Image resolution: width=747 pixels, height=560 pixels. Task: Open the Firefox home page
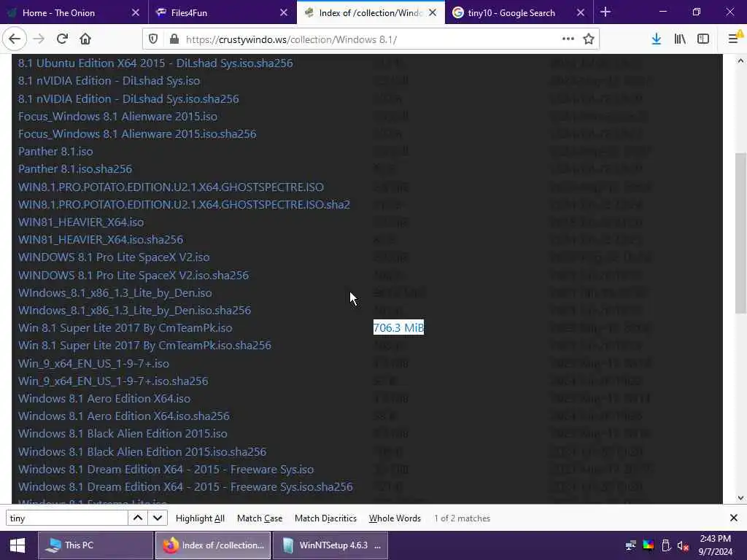coord(85,39)
